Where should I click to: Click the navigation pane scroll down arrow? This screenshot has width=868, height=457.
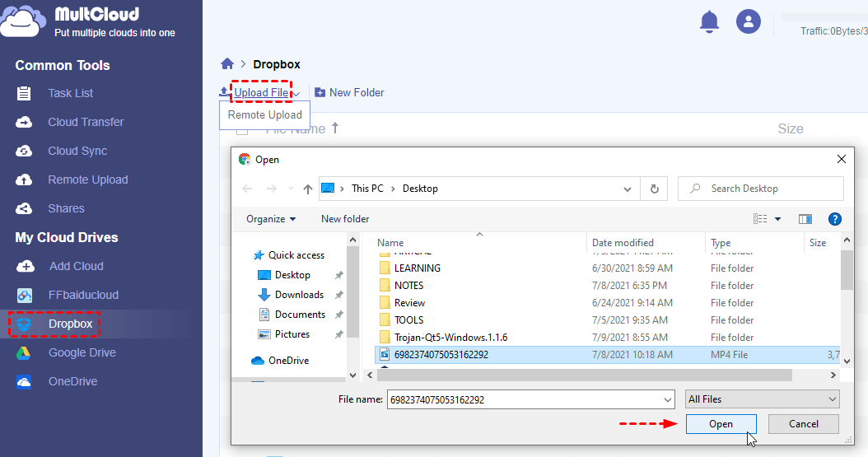tap(352, 375)
